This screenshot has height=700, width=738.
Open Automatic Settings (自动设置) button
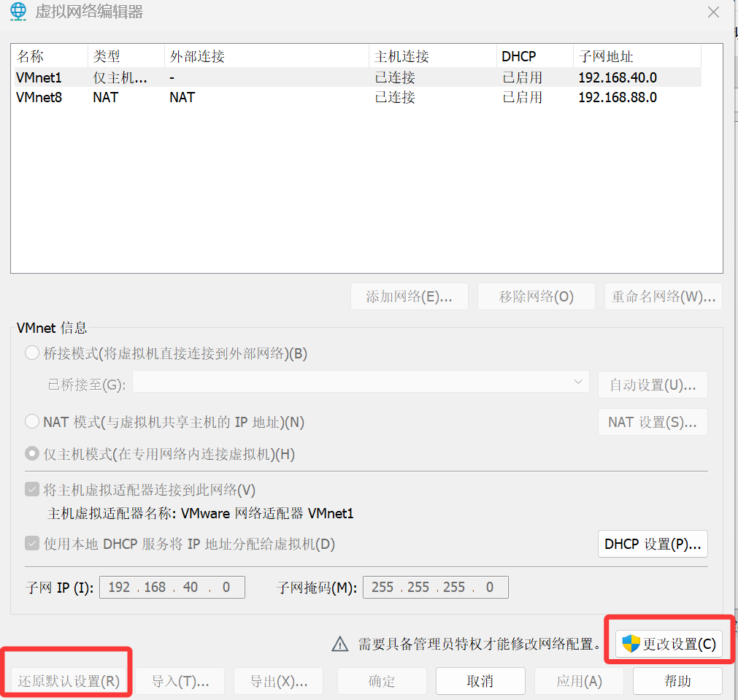point(653,385)
